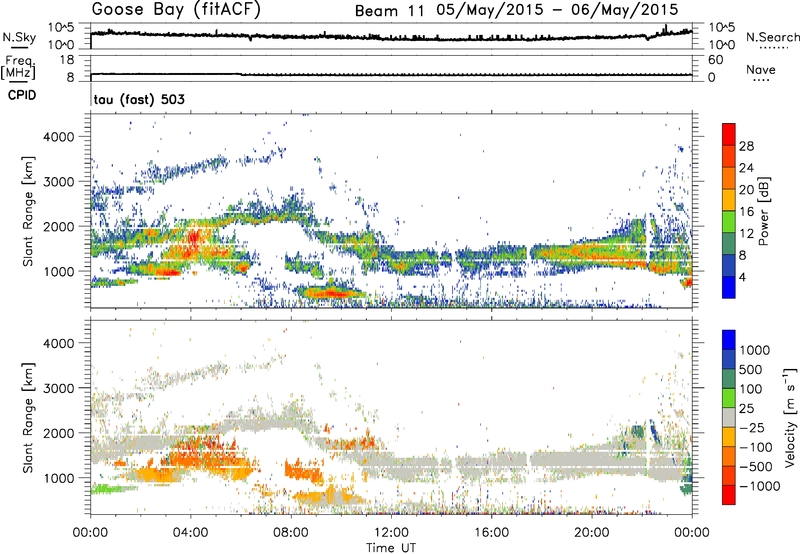Screen dimensions: 800x554
Task: Click the 60 tick on Nave axis
Action: [715, 60]
